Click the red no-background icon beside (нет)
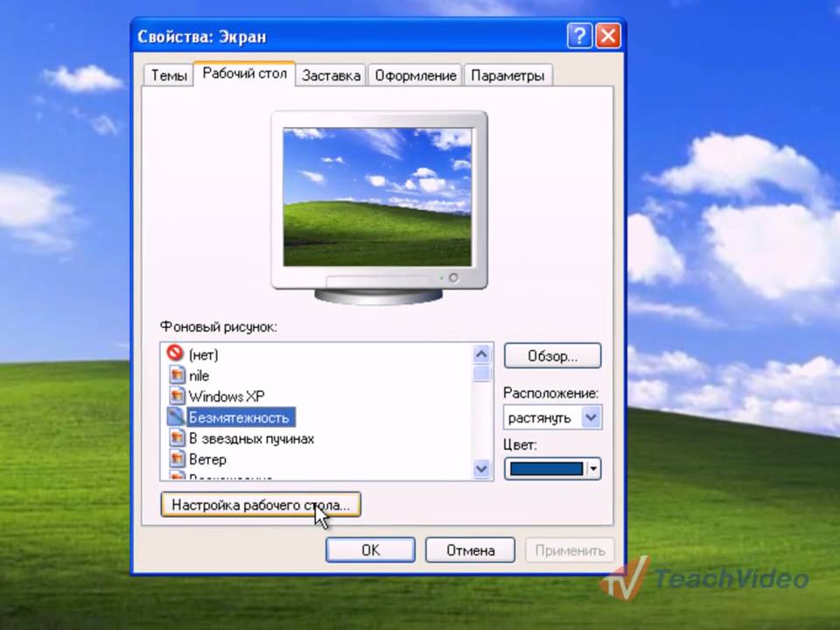Image resolution: width=840 pixels, height=630 pixels. (x=175, y=353)
